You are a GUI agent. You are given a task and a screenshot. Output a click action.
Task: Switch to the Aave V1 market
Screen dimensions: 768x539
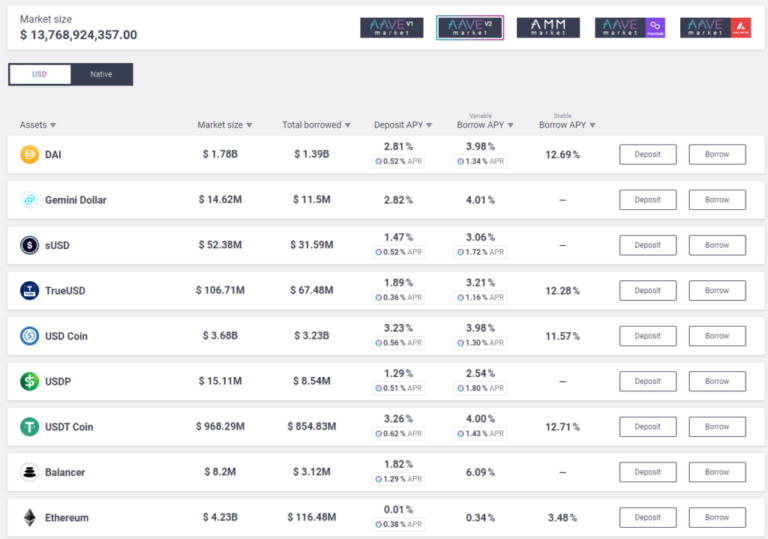392,28
